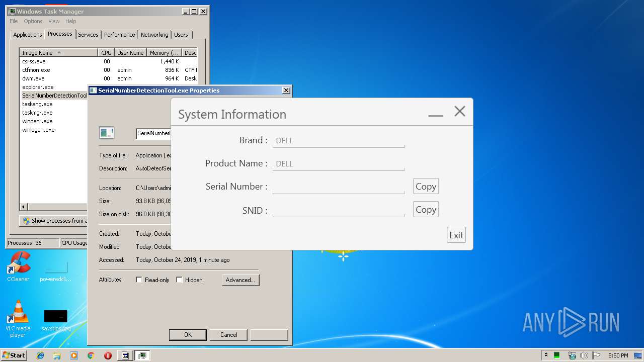
Task: Open the green CPU usage tray icon
Action: coord(557,355)
